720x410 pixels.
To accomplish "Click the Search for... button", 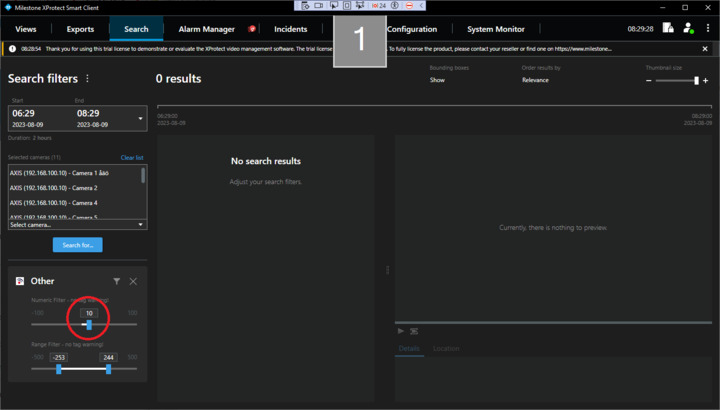I will [77, 245].
